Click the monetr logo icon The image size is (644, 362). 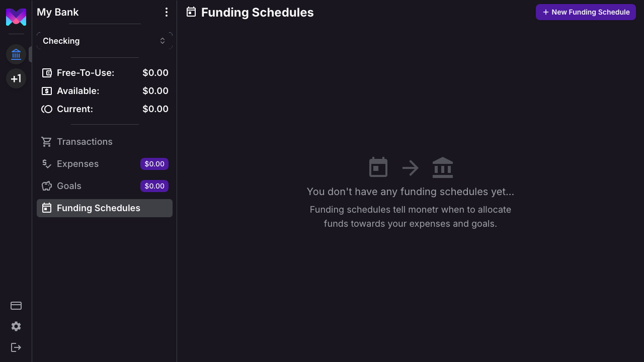click(16, 17)
